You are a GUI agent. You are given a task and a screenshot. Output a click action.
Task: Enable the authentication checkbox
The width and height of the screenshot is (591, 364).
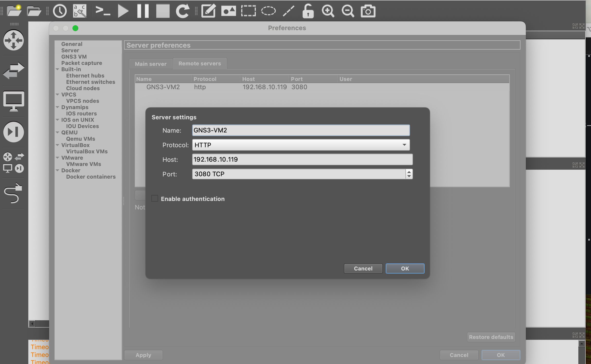155,199
